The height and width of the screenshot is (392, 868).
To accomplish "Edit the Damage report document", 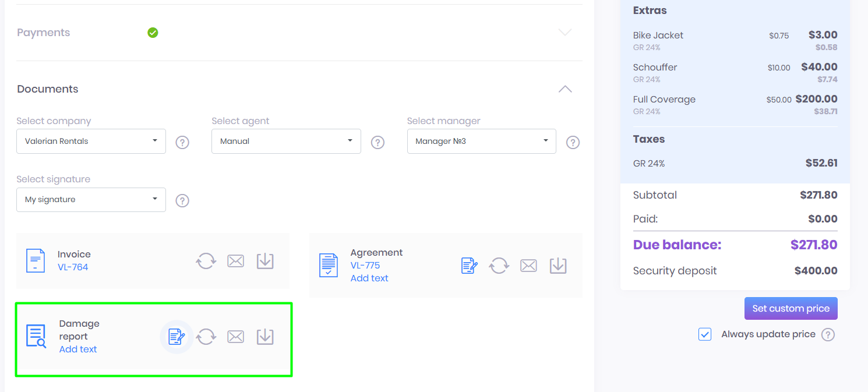I will tap(177, 337).
